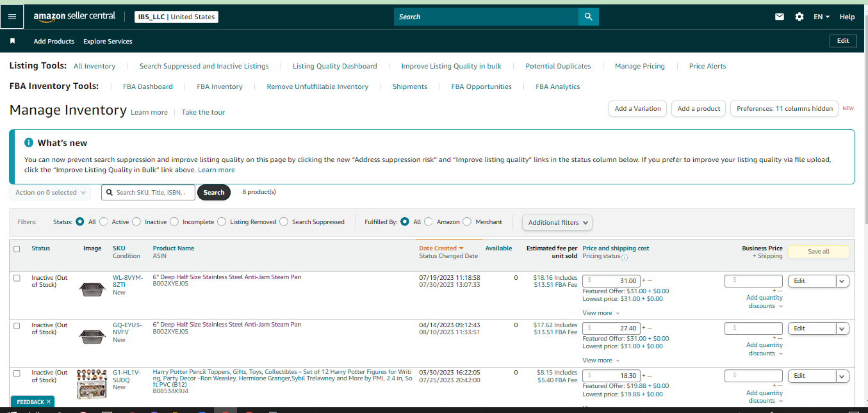Expand Add quantity discounts for WL-8VYM-8ZTI

(x=764, y=302)
